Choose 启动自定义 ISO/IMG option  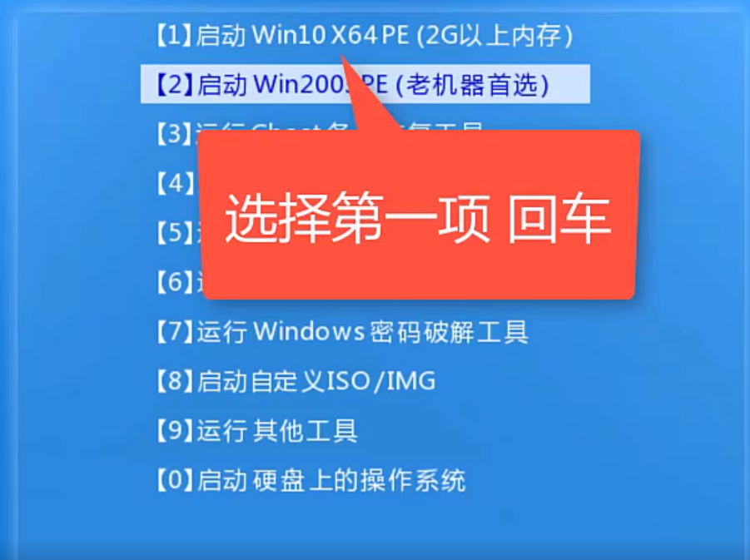point(296,381)
